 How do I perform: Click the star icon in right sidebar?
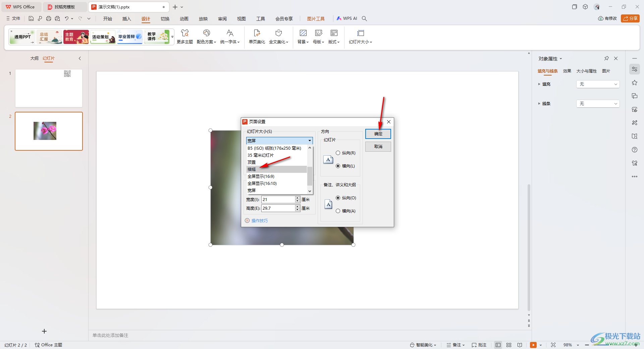pos(635,83)
